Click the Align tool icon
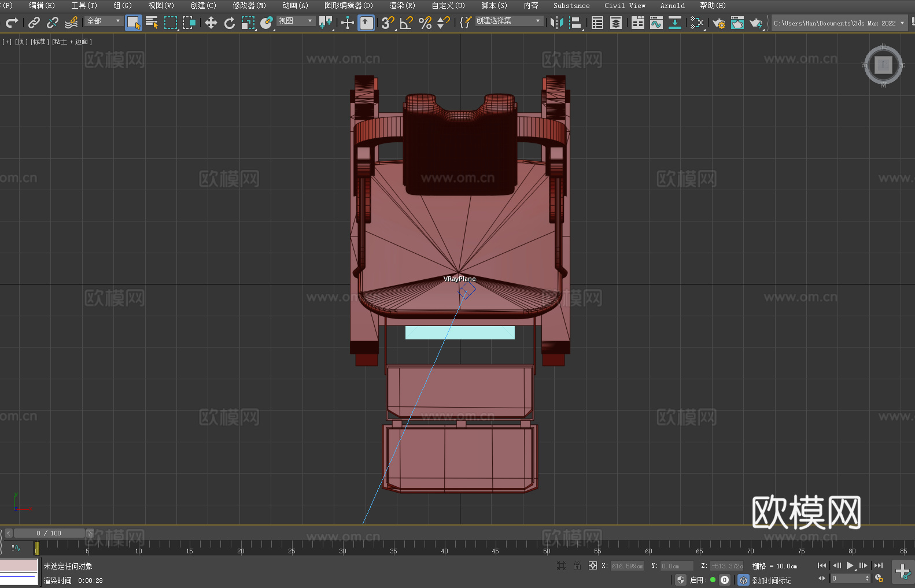This screenshot has height=588, width=915. click(x=575, y=23)
